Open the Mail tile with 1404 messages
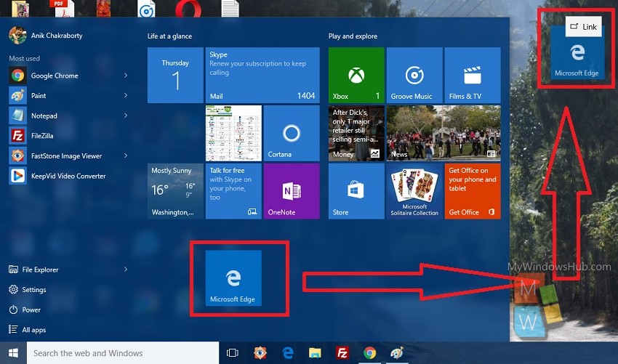Viewport: 618px width, 364px height. (x=262, y=76)
